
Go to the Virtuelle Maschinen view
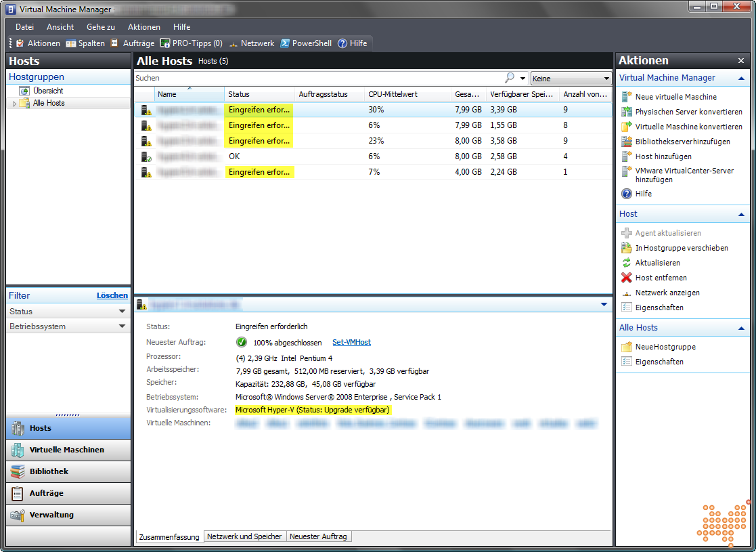[68, 450]
